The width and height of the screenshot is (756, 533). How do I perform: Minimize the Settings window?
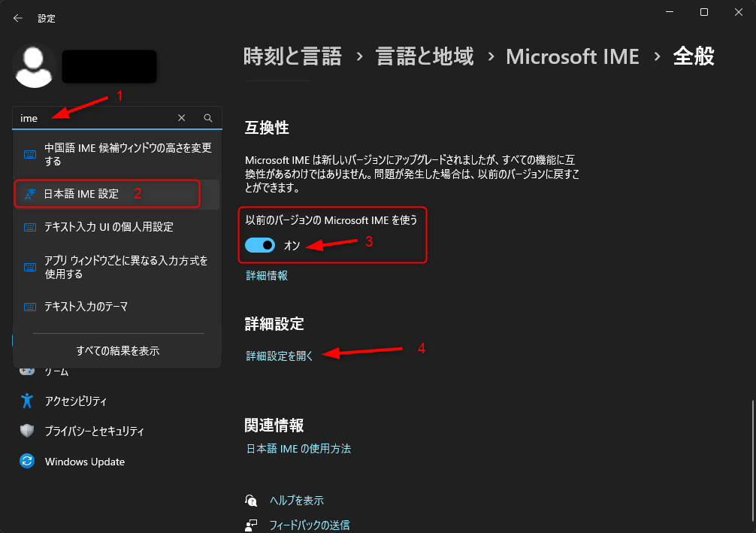(x=670, y=12)
